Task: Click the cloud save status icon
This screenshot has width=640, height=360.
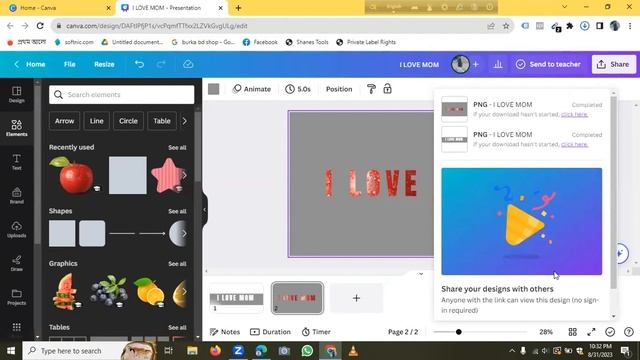Action: coord(188,64)
